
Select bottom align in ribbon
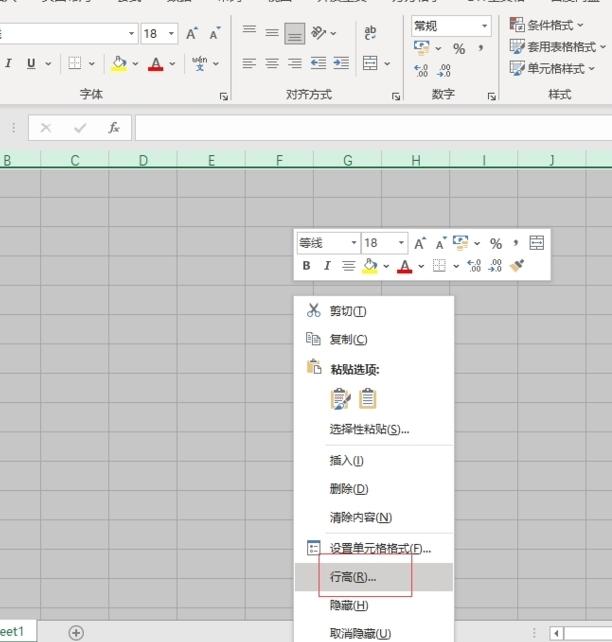[294, 33]
